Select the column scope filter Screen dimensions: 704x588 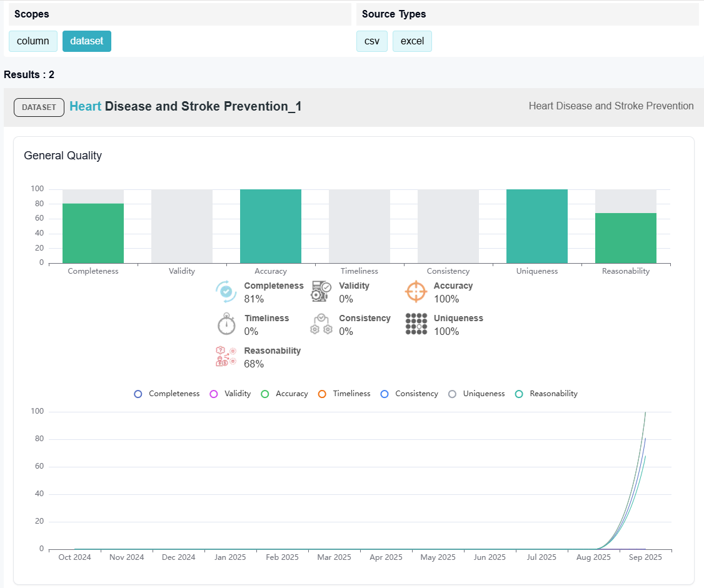33,41
